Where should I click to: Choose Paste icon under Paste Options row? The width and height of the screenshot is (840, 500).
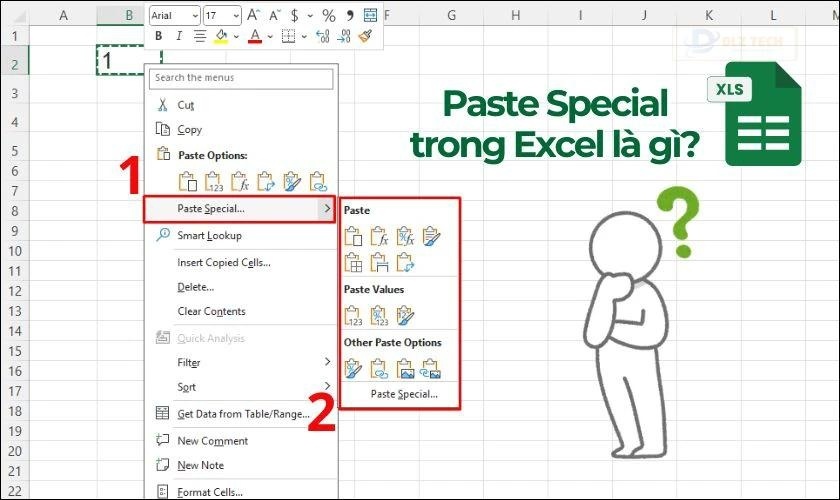[x=188, y=182]
